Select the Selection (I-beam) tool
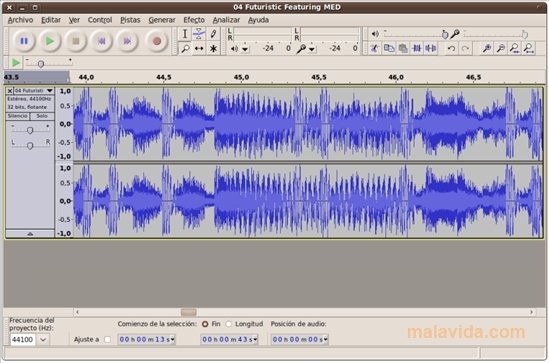The width and height of the screenshot is (549, 363). 185,34
